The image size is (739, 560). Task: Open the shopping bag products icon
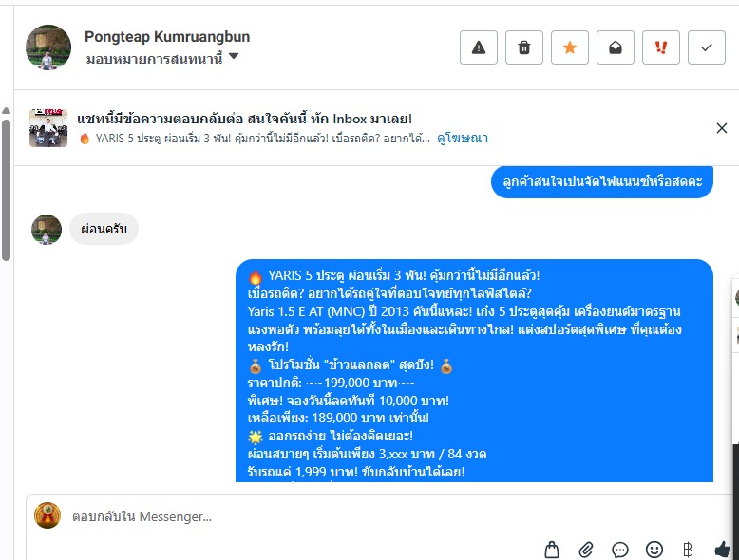(x=552, y=550)
